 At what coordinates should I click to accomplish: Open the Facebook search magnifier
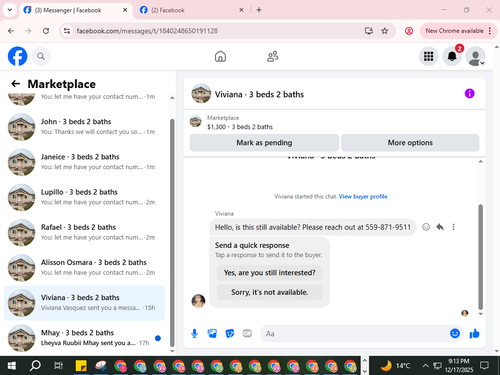tap(41, 56)
